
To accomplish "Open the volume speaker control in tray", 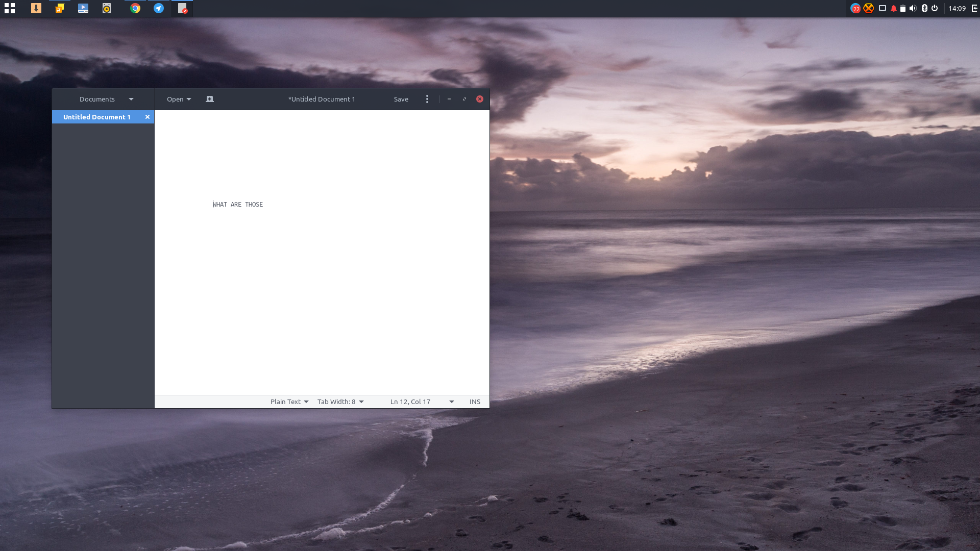I will 913,8.
